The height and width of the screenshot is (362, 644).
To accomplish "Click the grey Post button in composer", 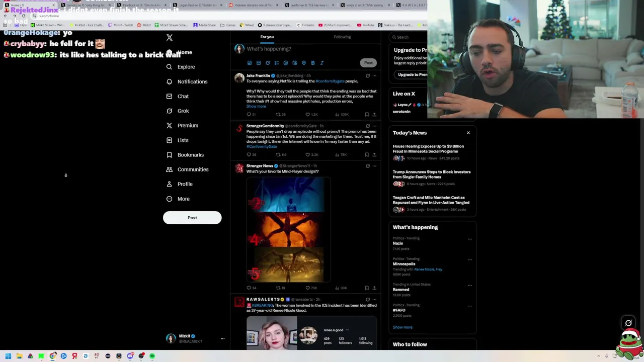I will point(368,63).
